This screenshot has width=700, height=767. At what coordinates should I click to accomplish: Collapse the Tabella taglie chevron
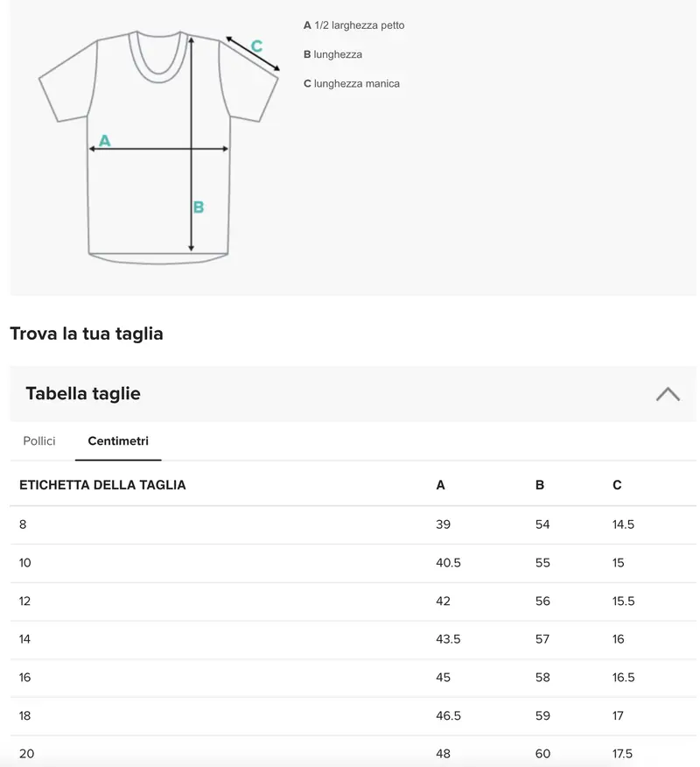tap(668, 394)
